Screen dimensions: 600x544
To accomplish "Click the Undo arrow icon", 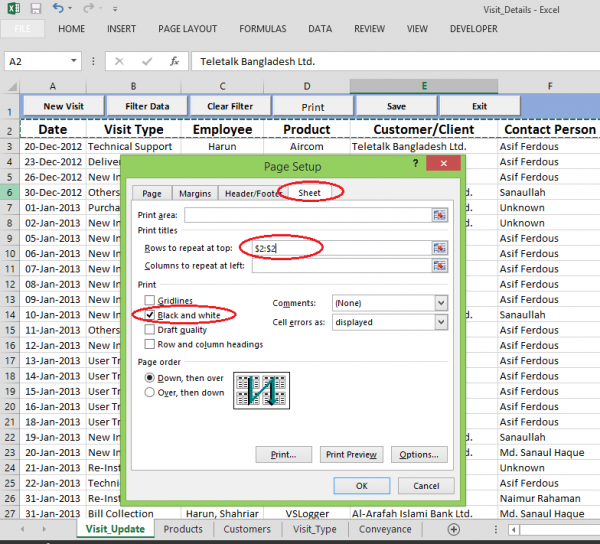I will [x=58, y=8].
